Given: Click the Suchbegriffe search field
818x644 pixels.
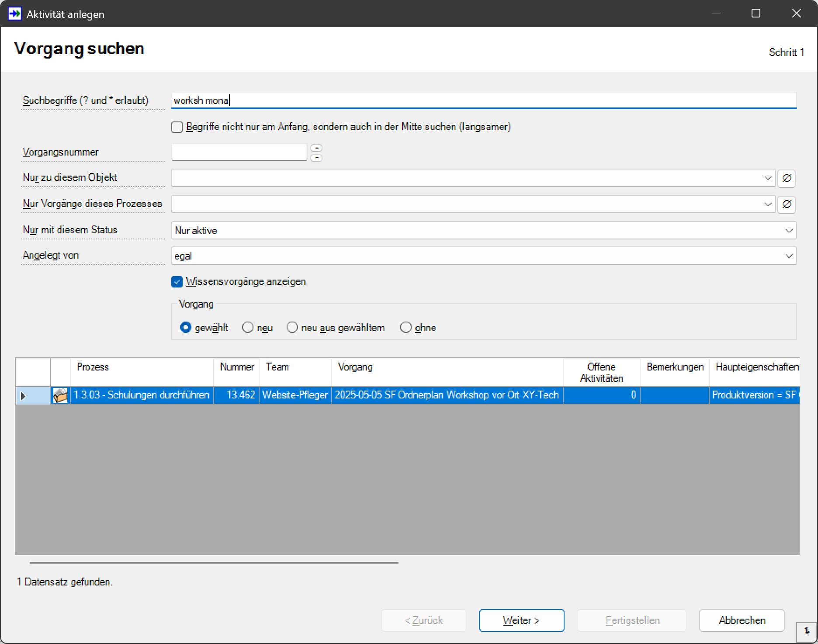Looking at the screenshot, I should click(484, 100).
